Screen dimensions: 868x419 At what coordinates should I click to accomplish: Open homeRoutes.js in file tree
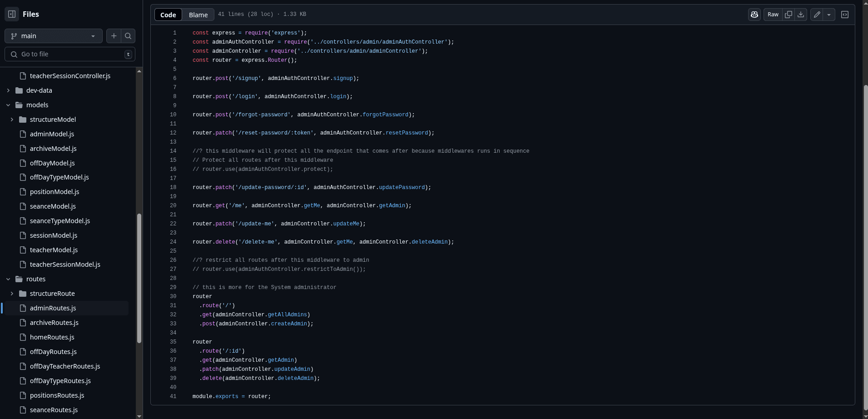coord(52,337)
